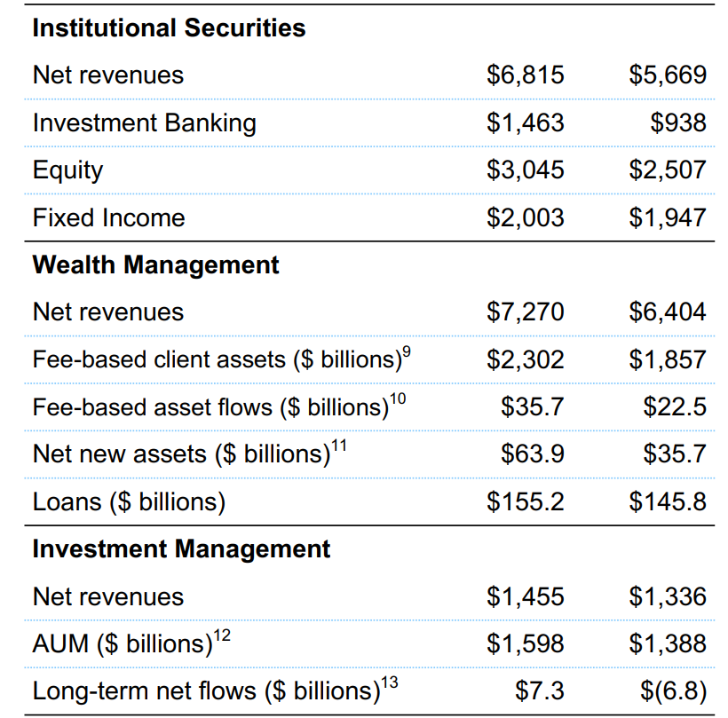Select the Investment Banking row label

click(145, 123)
